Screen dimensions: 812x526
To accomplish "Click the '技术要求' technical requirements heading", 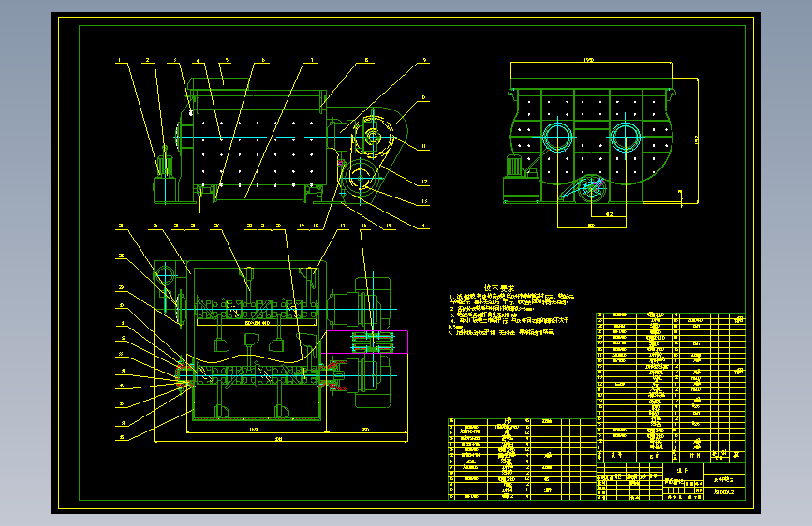I will (499, 288).
